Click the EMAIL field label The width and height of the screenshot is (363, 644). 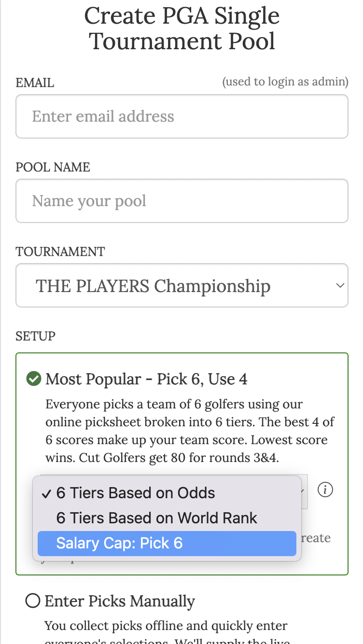[x=34, y=83]
